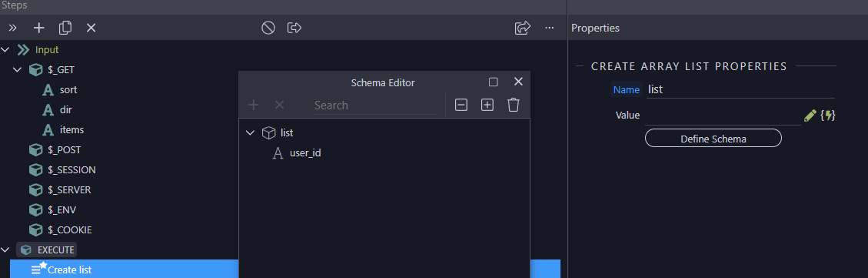Click the share export icon in steps toolbar
The height and width of the screenshot is (278, 868).
523,28
